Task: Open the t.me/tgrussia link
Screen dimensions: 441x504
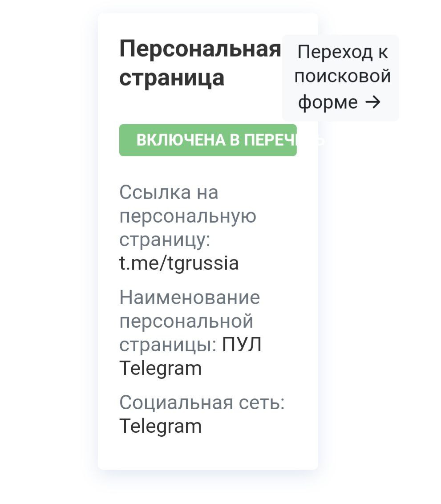Action: (x=179, y=263)
